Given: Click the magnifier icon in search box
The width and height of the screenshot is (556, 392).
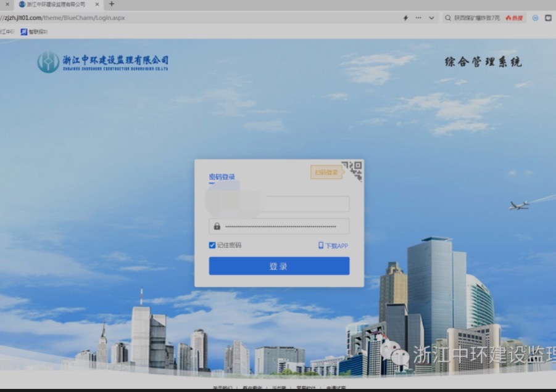Looking at the screenshot, I should pyautogui.click(x=448, y=18).
